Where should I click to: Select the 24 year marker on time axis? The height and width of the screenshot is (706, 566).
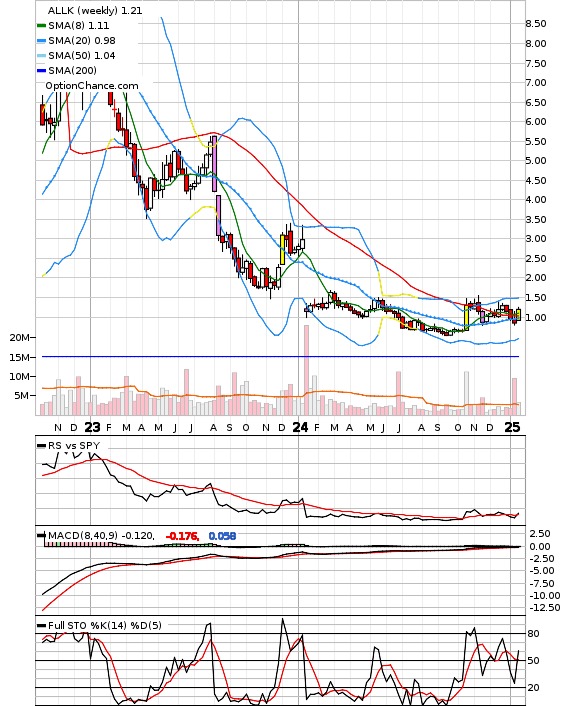click(300, 427)
